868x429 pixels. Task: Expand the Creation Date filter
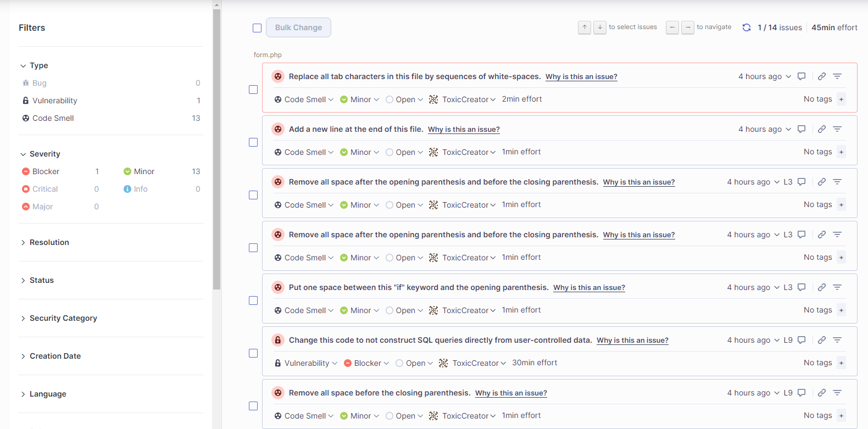point(51,356)
